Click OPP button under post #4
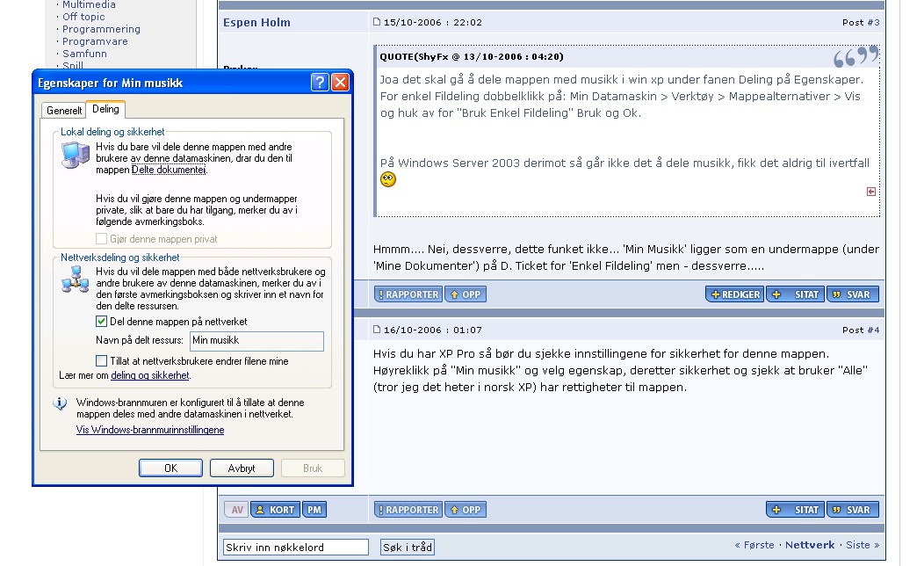 pyautogui.click(x=466, y=510)
